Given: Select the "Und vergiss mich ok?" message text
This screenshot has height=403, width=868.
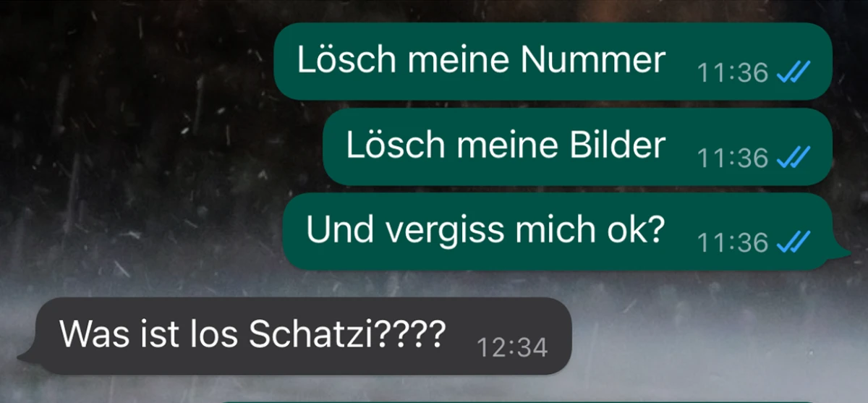Looking at the screenshot, I should click(x=485, y=230).
